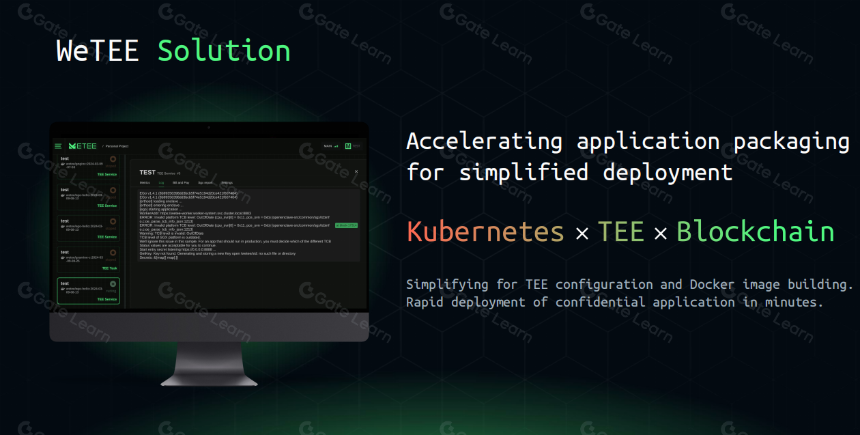This screenshot has height=435, width=860.
Task: Click 'Rapid deployment of confidential application' line
Action: pyautogui.click(x=614, y=302)
